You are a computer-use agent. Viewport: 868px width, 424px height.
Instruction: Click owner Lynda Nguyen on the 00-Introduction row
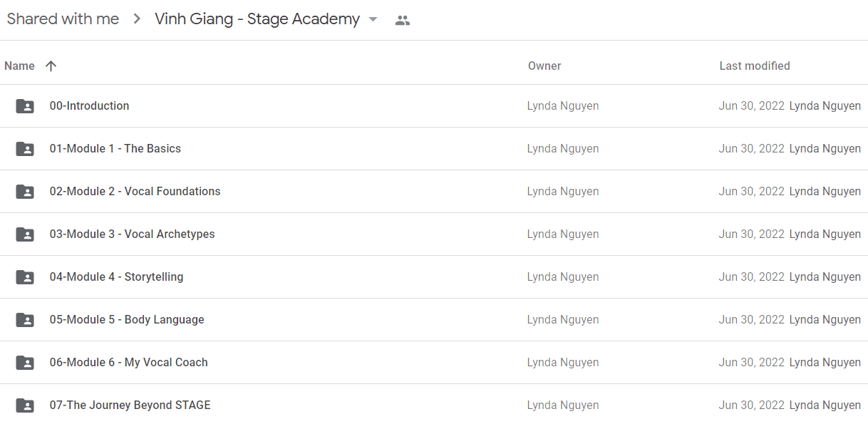pos(563,105)
